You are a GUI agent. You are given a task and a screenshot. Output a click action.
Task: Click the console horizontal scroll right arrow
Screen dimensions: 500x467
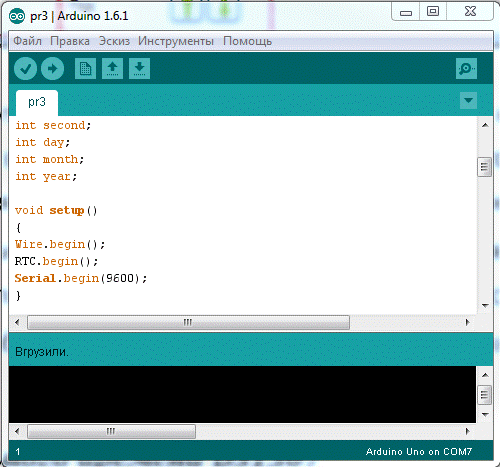pyautogui.click(x=467, y=431)
